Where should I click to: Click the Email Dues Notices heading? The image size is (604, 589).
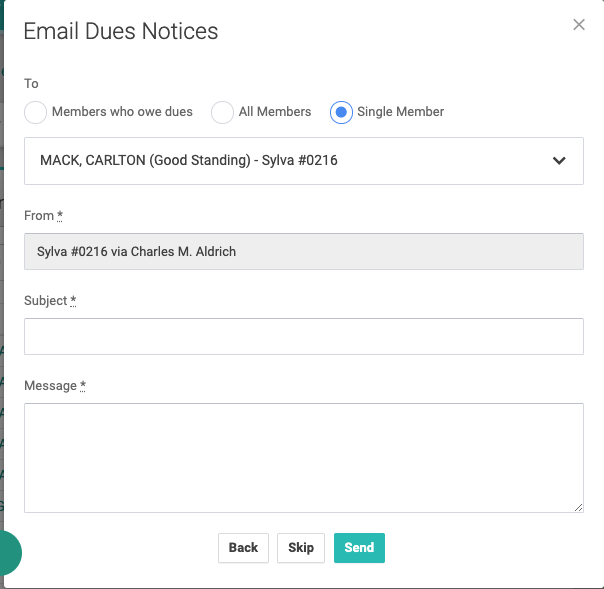coord(121,31)
